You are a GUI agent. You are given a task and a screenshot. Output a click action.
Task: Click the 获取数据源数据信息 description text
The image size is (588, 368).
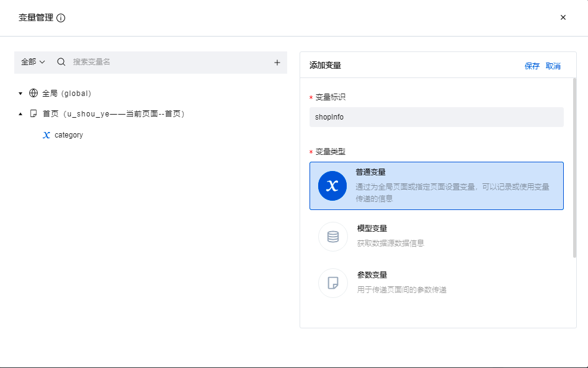click(390, 243)
